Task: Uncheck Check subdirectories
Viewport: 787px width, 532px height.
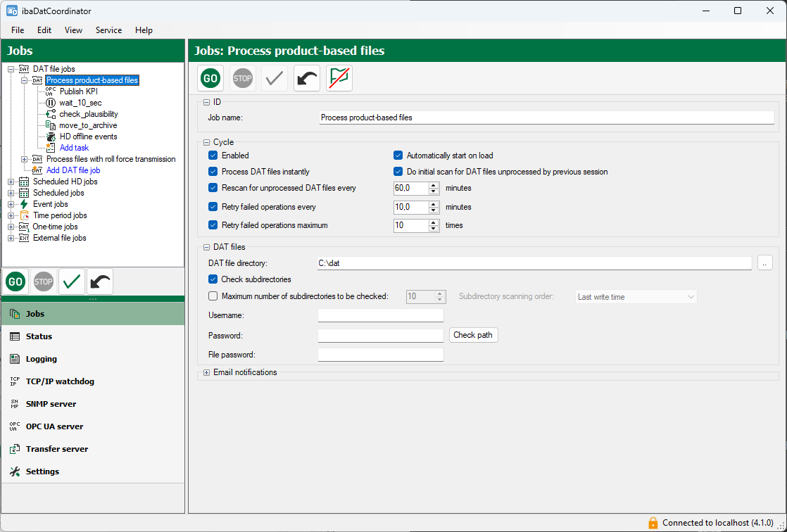Action: pos(213,279)
